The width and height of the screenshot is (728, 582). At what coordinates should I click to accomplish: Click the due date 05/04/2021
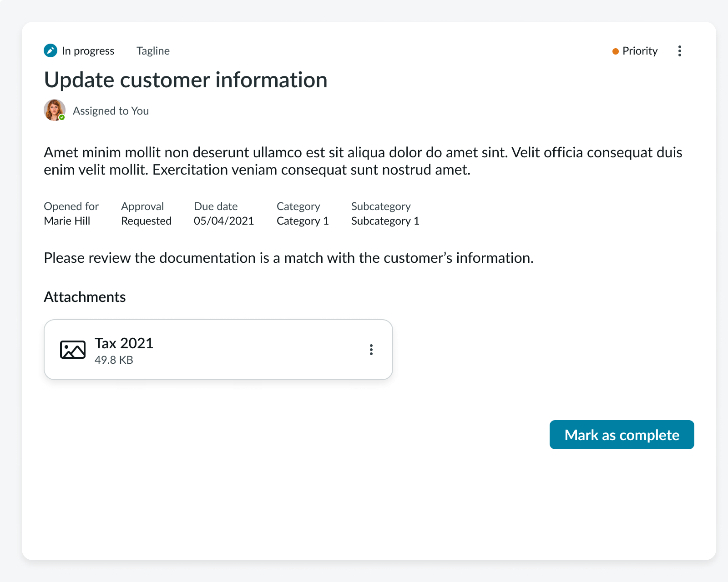click(x=224, y=221)
